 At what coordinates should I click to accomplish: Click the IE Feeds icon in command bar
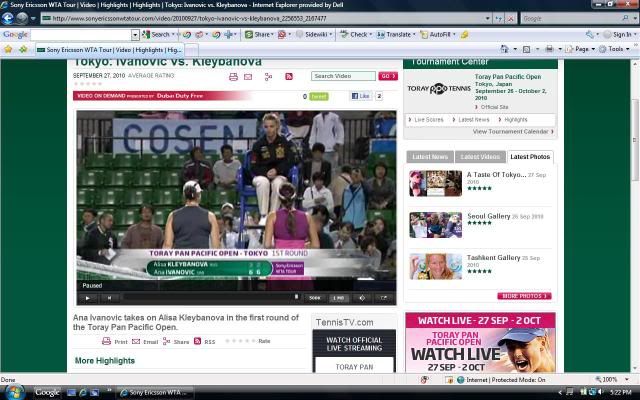(x=527, y=49)
